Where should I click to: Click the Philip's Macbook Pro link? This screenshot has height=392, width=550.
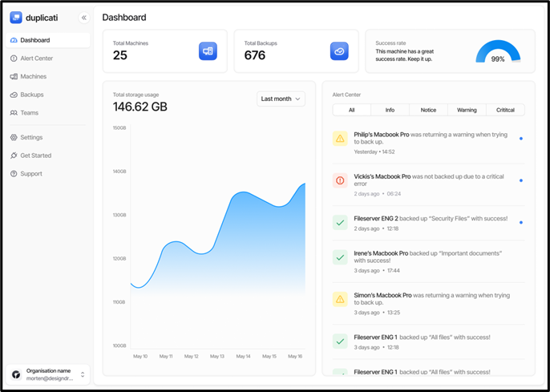tap(382, 135)
